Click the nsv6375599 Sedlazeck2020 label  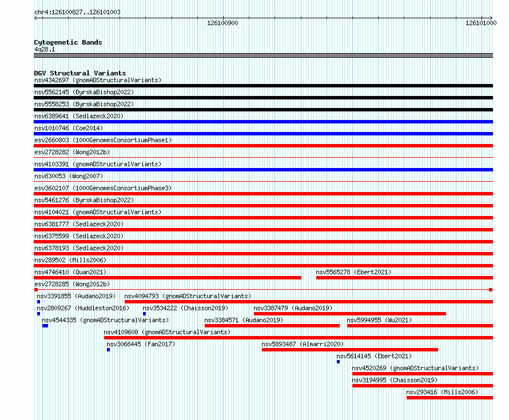[x=79, y=236]
